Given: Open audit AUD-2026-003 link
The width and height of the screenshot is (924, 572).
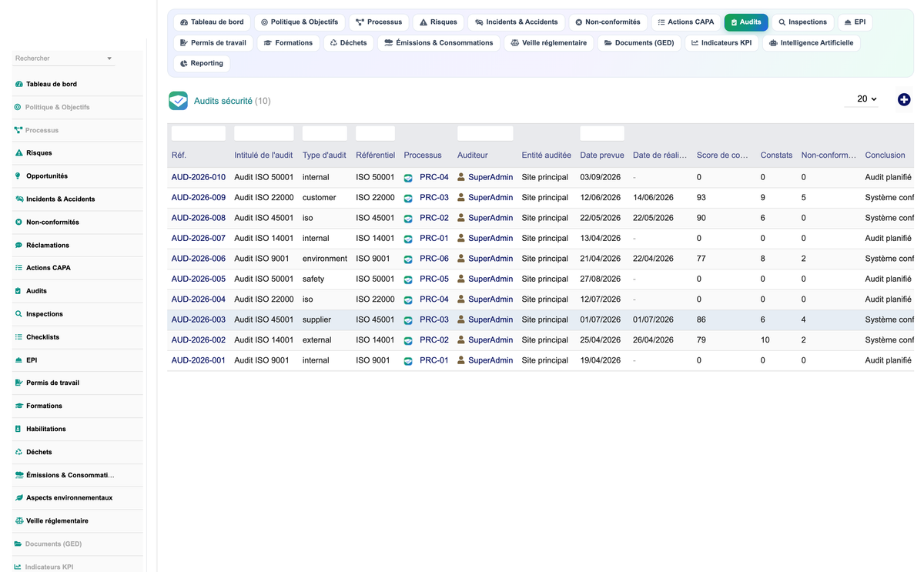Looking at the screenshot, I should (199, 319).
